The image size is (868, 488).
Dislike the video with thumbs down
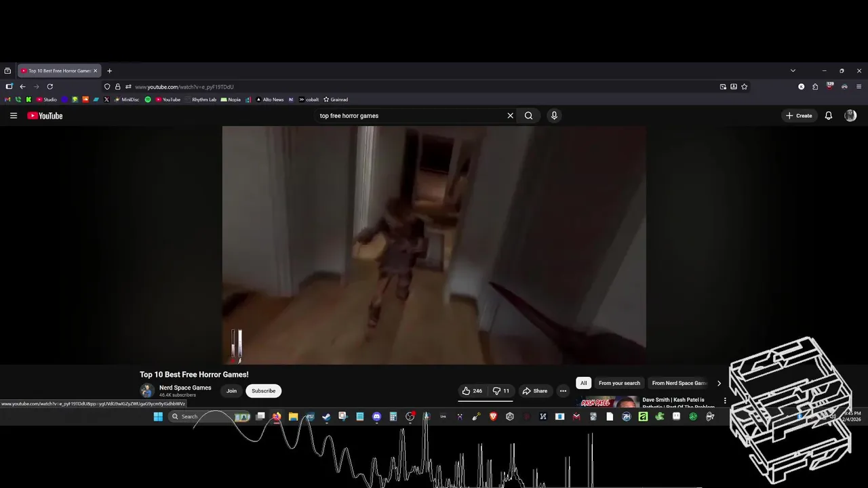tap(501, 391)
